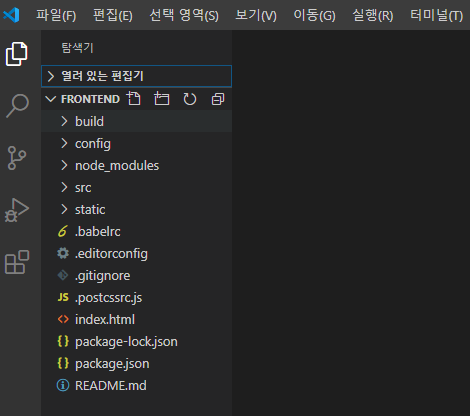This screenshot has height=416, width=470.
Task: Create a new folder in FRONTEND
Action: click(x=162, y=99)
